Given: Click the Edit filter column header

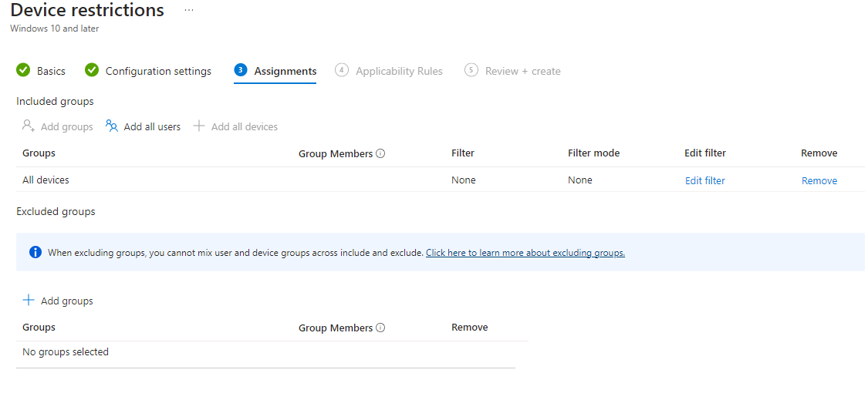Looking at the screenshot, I should point(705,153).
